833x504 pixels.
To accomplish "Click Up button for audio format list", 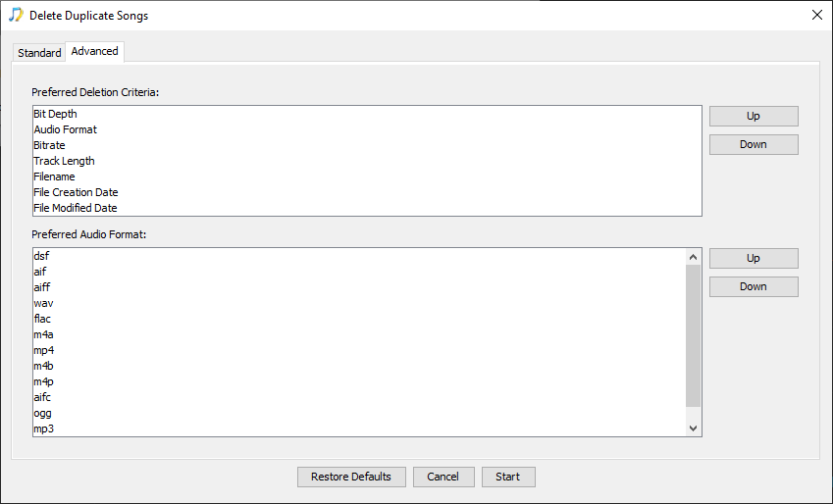I will 754,259.
